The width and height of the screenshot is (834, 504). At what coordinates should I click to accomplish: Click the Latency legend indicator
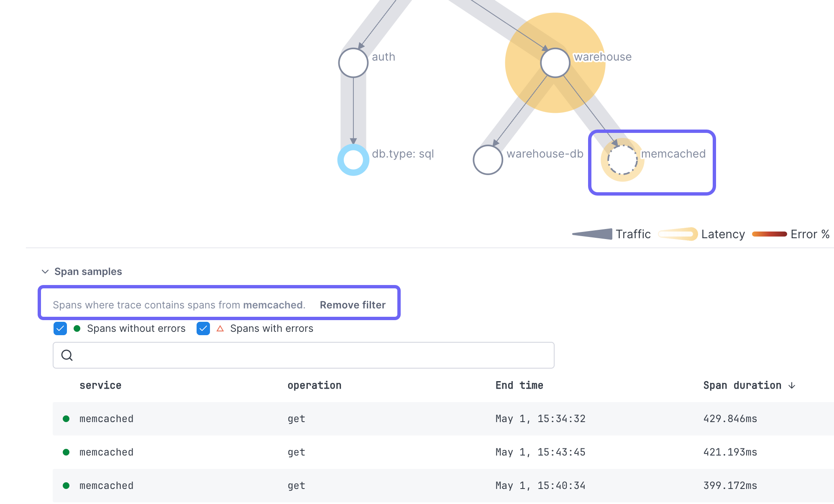tap(678, 234)
